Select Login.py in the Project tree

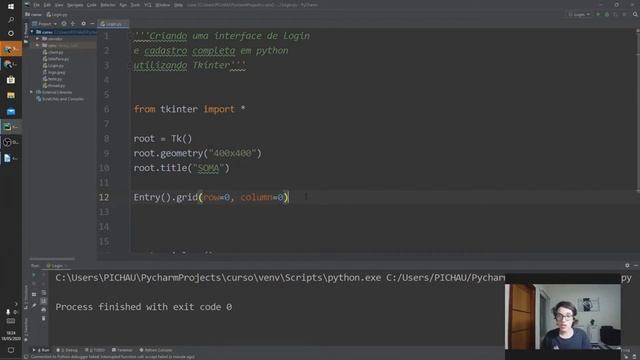(53, 65)
